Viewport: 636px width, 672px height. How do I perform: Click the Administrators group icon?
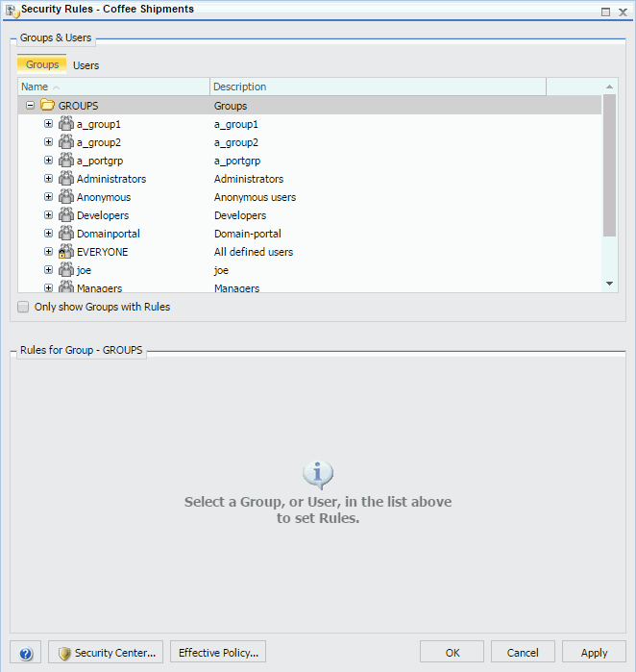pos(66,178)
